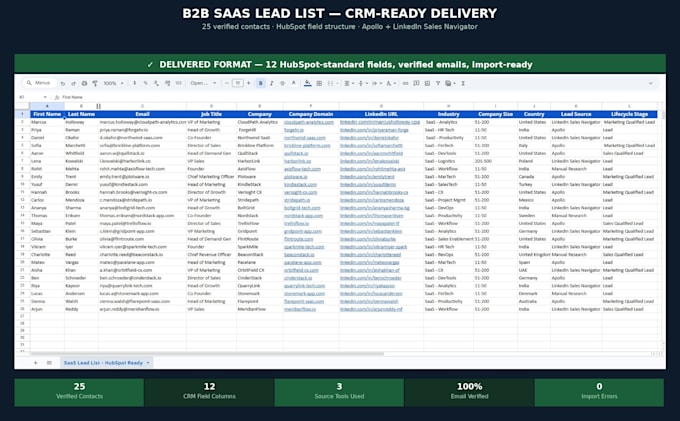
Task: Select the Job Title header cell
Action: click(x=211, y=114)
